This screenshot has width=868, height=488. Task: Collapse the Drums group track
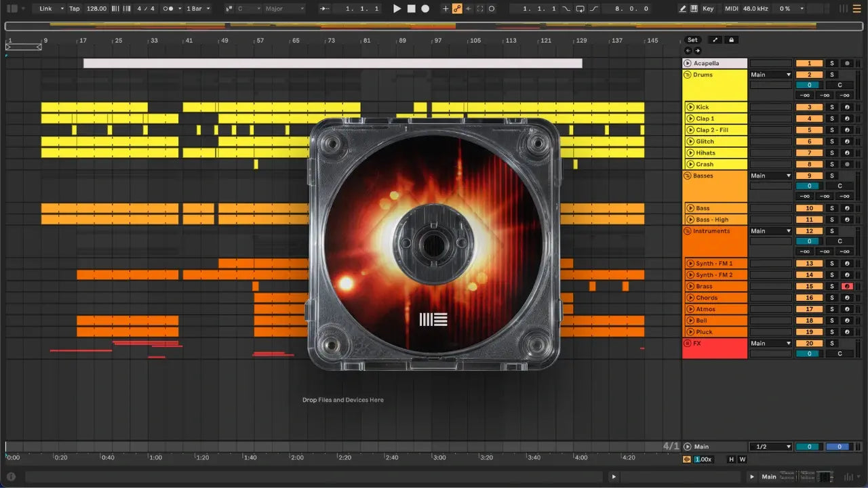[x=688, y=75]
